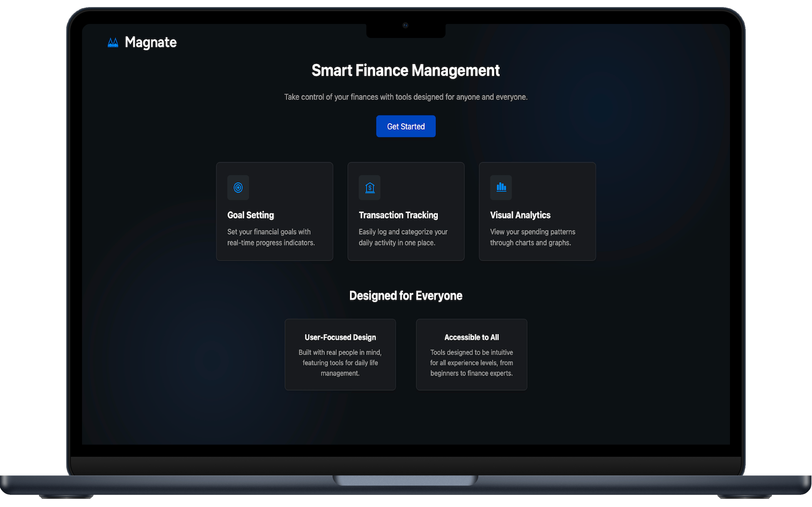The height and width of the screenshot is (507, 812).
Task: Open the Magnate brand name link
Action: 150,43
